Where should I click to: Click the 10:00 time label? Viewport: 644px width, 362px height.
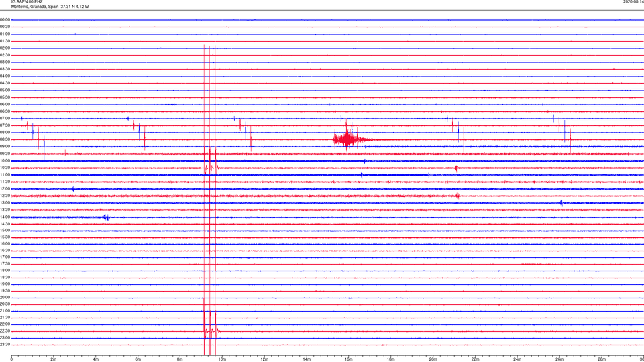click(x=5, y=160)
